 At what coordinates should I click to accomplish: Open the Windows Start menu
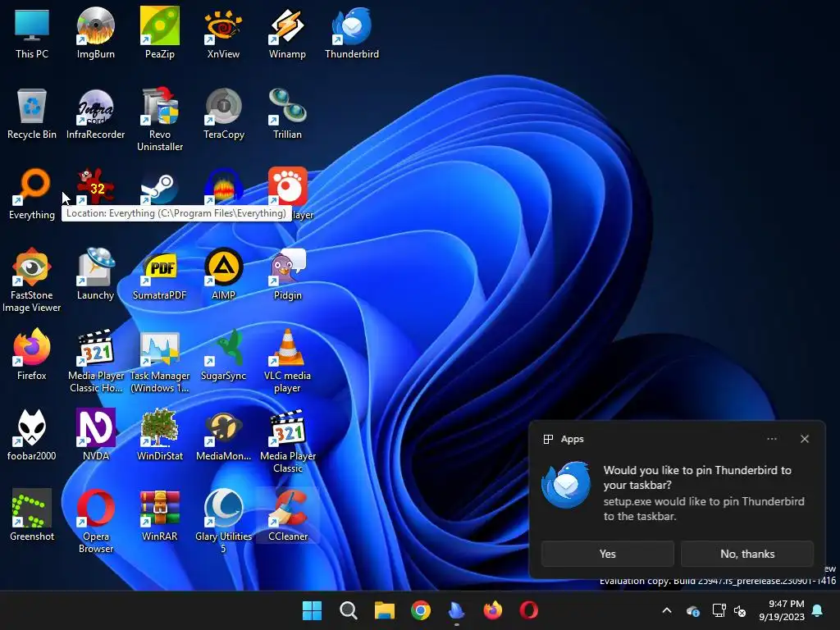(x=312, y=610)
